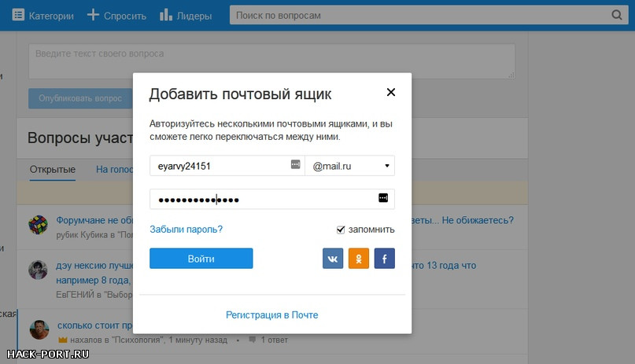This screenshot has width=635, height=364.
Task: Focus the Поиск по вопросам search field
Action: pos(429,15)
